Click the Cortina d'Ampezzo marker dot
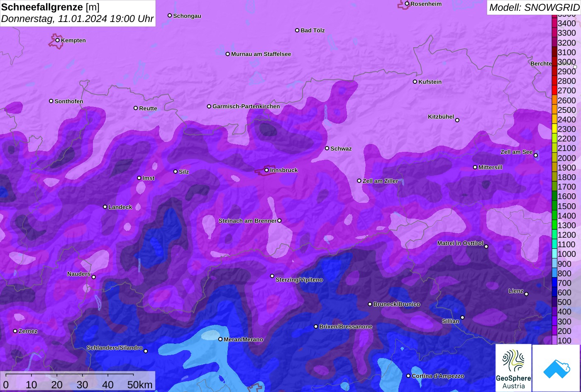 coord(408,376)
